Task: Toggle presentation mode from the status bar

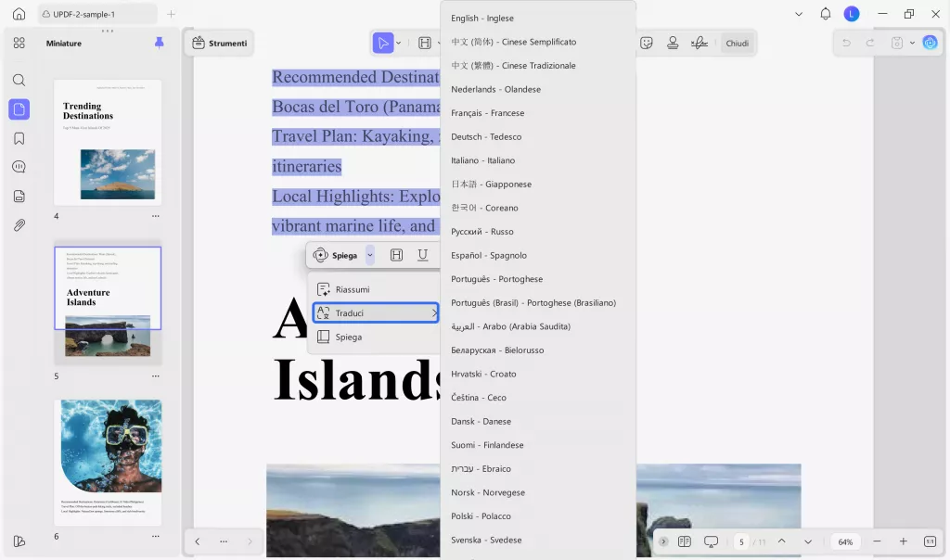Action: tap(711, 541)
